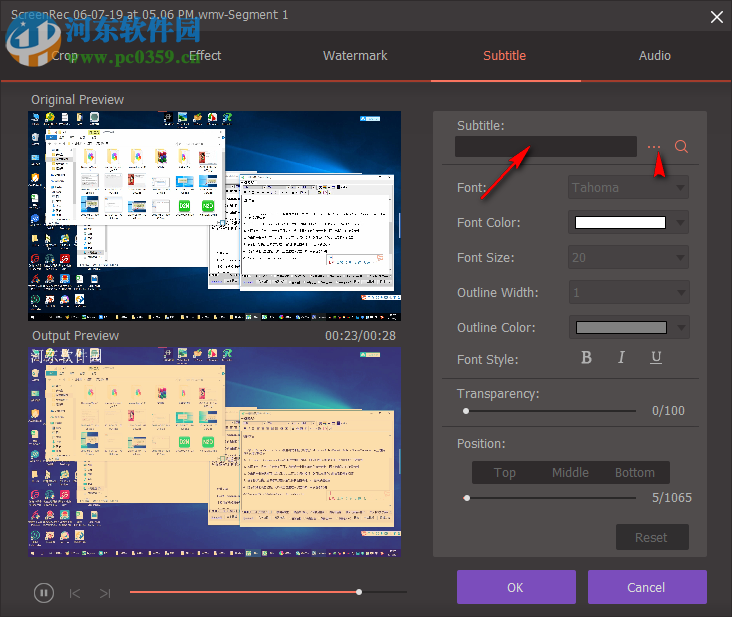Close the edit dialog window
The height and width of the screenshot is (617, 732).
(x=717, y=17)
